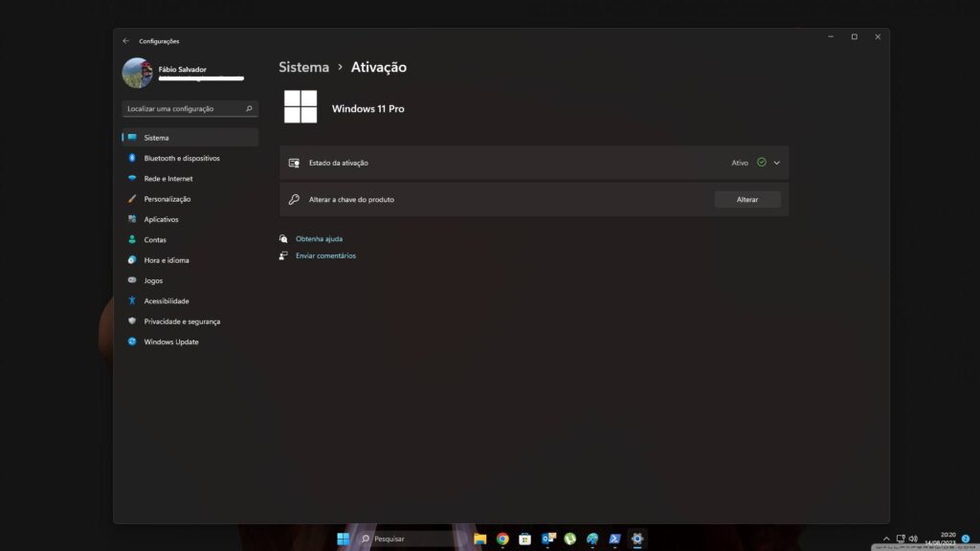Open File Explorer from the taskbar
The height and width of the screenshot is (551, 980).
click(x=480, y=539)
